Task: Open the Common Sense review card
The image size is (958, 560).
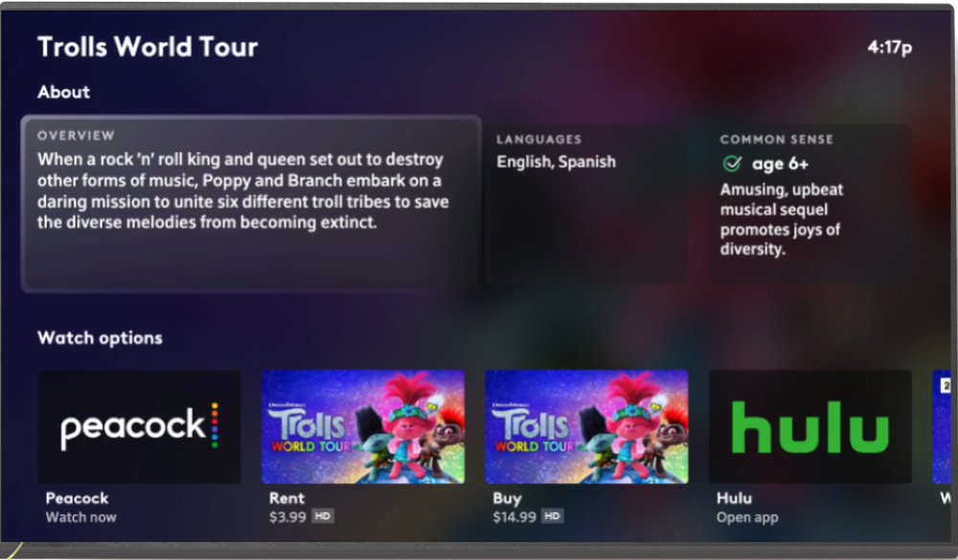Action: pyautogui.click(x=810, y=203)
